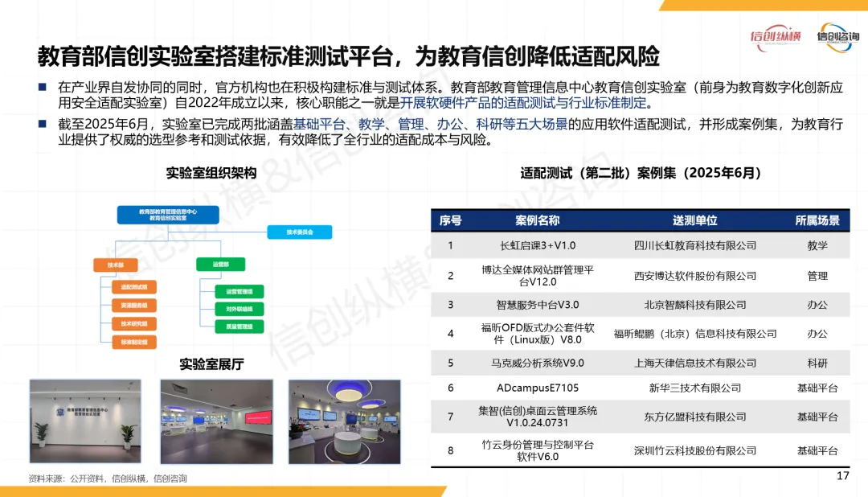Click the 基础平台 cell in the 深圳竹云 row
This screenshot has width=868, height=497.
[817, 450]
